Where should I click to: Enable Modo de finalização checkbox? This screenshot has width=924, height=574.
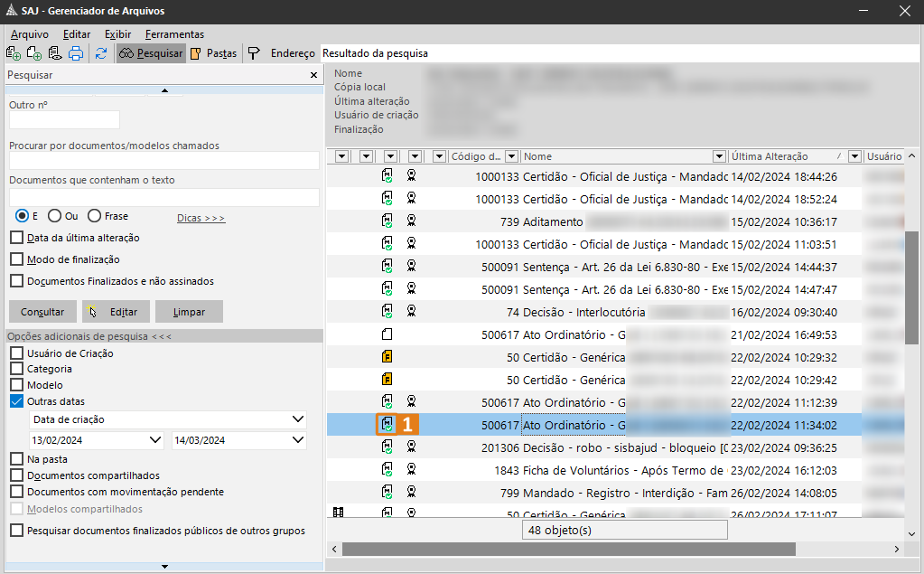coord(17,259)
